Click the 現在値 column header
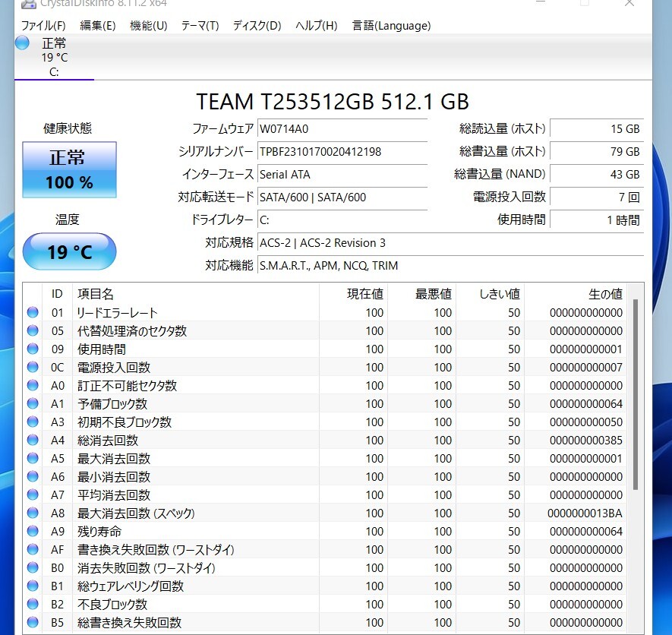This screenshot has width=672, height=635. pos(354,294)
